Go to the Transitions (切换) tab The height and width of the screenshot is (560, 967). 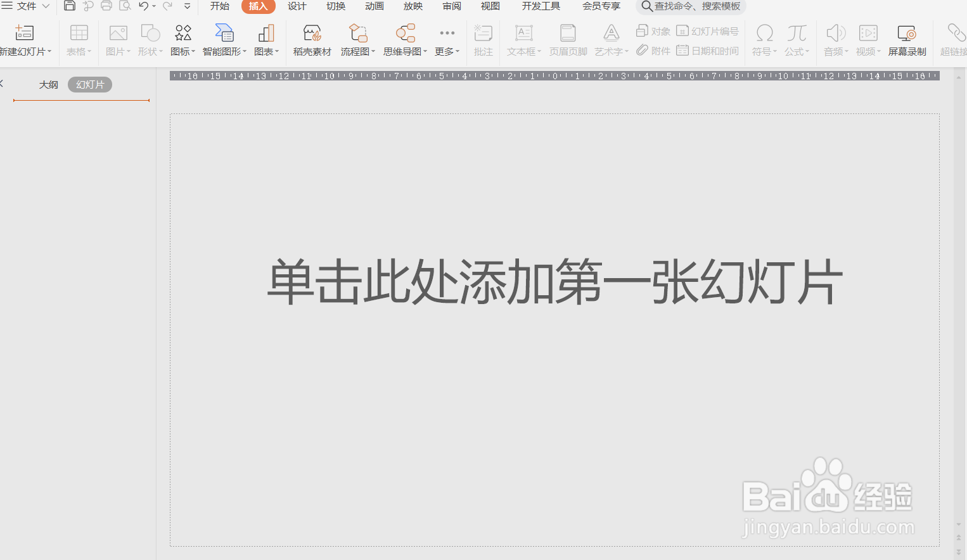click(336, 6)
